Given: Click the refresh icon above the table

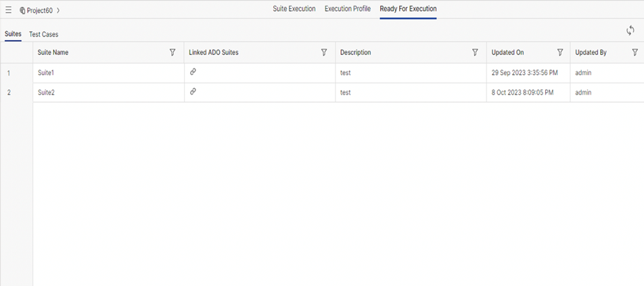Looking at the screenshot, I should click(630, 30).
